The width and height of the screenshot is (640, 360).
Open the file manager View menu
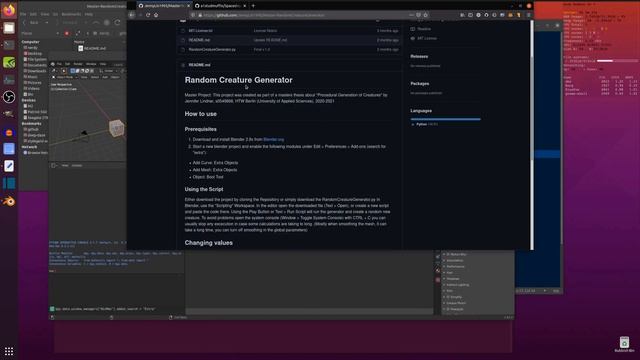[x=45, y=14]
